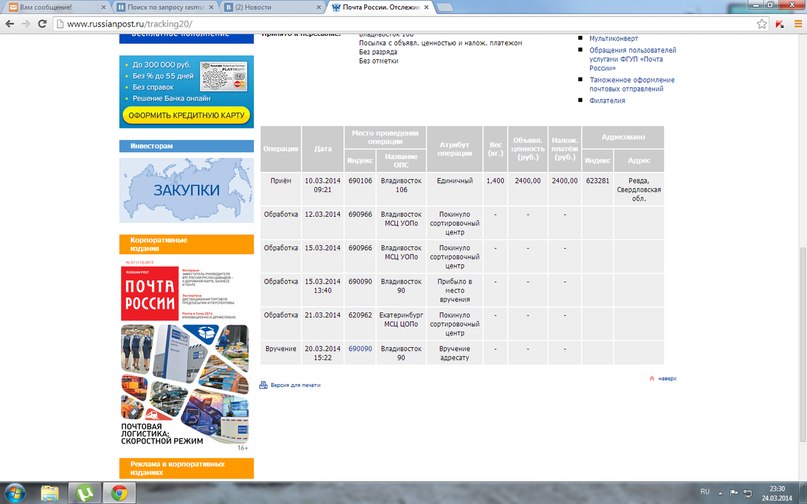This screenshot has height=504, width=807.
Task: Click the taskbar clock showing 23:30
Action: 777,493
